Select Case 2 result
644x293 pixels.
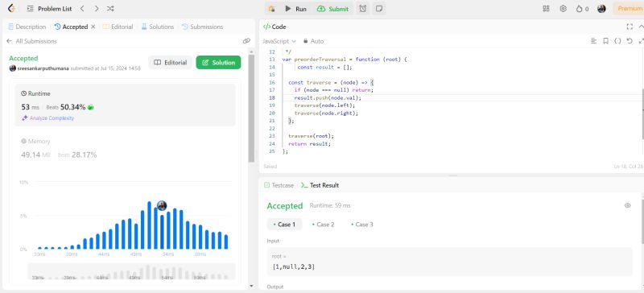(x=324, y=225)
